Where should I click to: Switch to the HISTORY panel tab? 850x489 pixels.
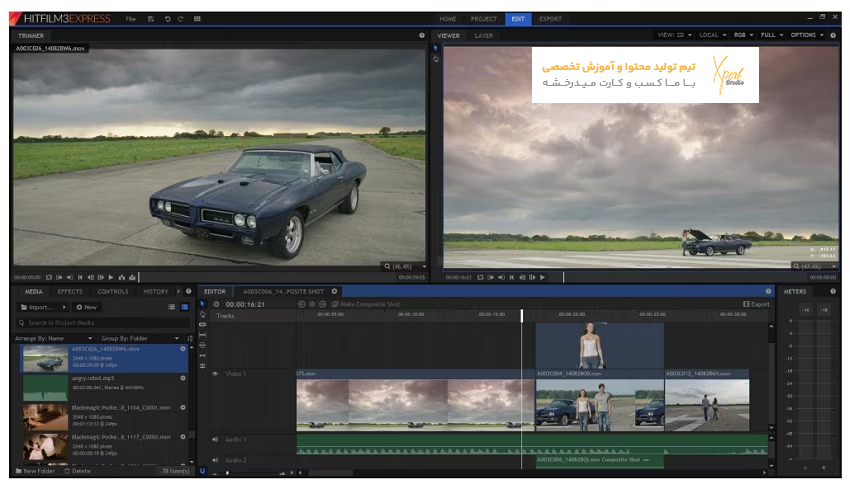point(156,292)
